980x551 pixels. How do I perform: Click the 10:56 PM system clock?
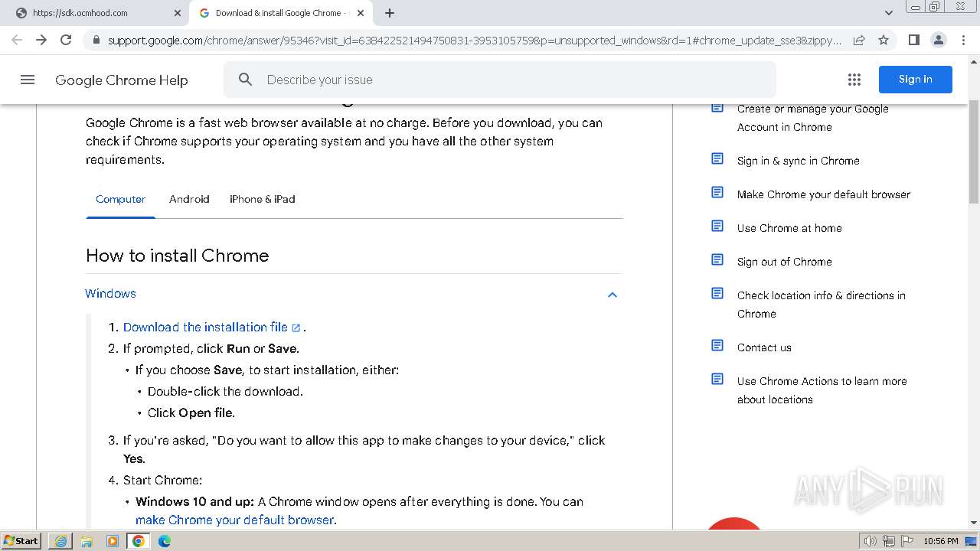[x=941, y=541]
